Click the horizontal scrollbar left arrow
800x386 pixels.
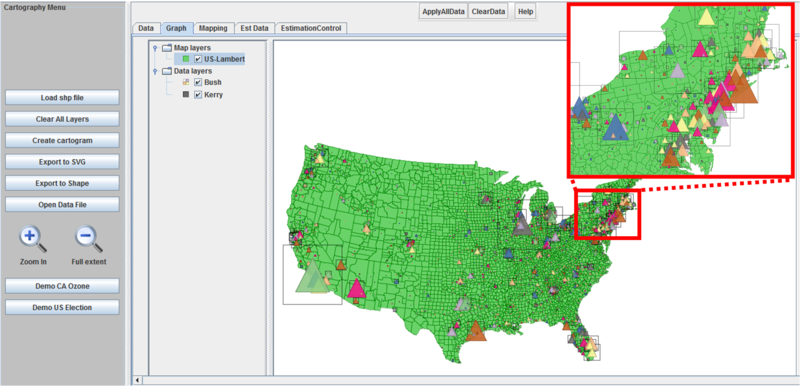tap(137, 381)
